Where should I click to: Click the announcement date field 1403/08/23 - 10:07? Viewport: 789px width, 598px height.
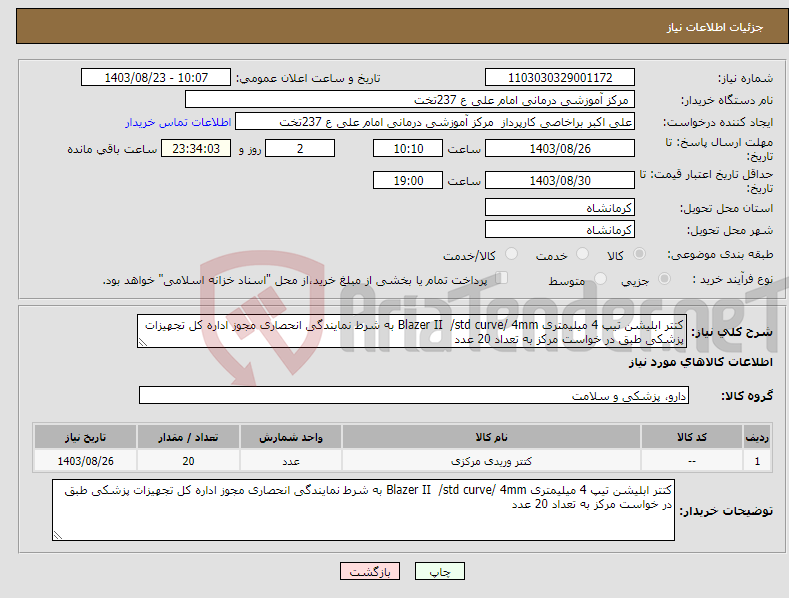pyautogui.click(x=155, y=78)
